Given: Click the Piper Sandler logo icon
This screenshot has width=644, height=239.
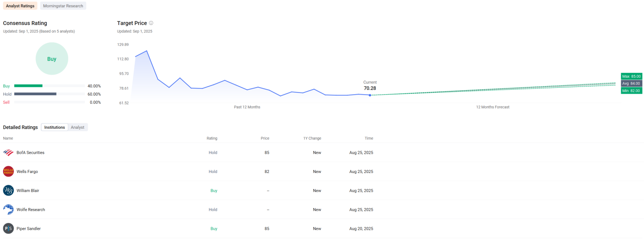Looking at the screenshot, I should tap(8, 229).
